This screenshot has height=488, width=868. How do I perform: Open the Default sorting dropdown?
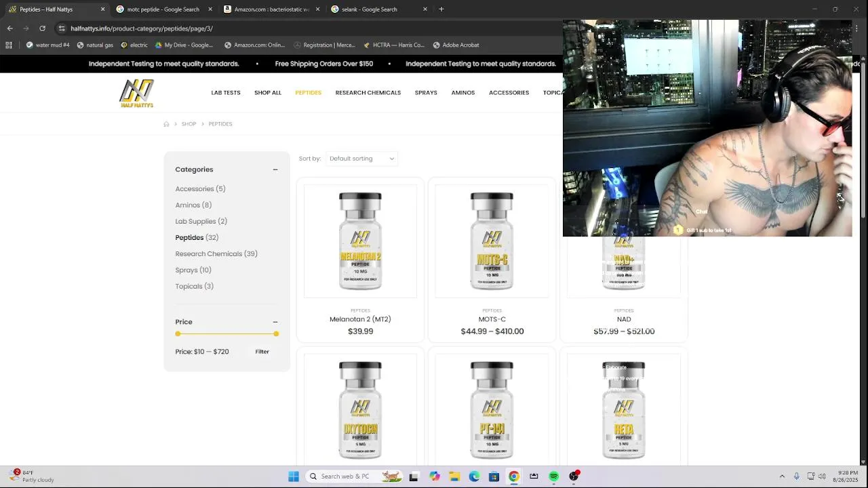(362, 159)
